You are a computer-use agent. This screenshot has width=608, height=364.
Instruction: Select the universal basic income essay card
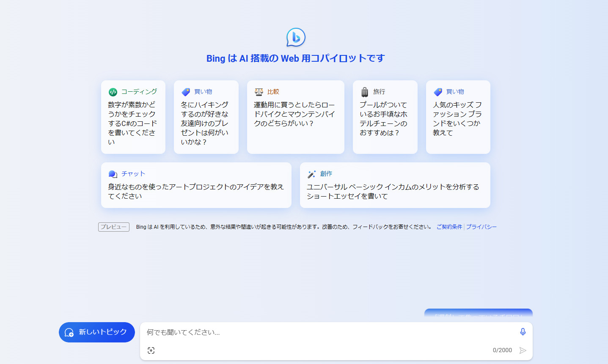point(395,185)
